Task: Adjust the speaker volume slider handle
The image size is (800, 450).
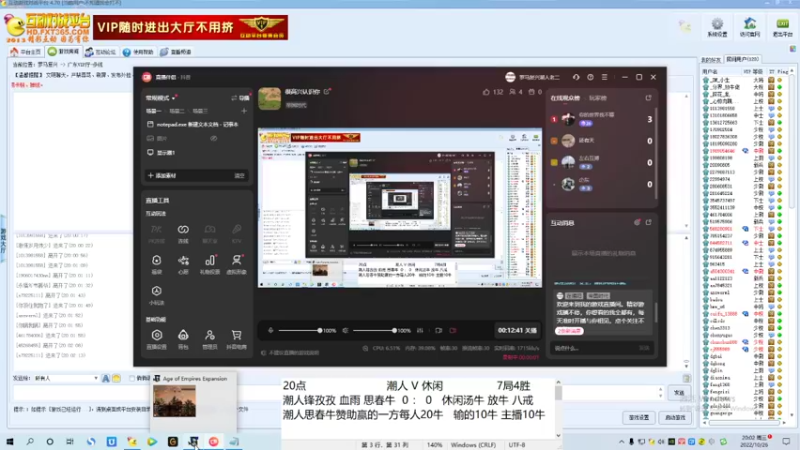Action: pyautogui.click(x=394, y=331)
